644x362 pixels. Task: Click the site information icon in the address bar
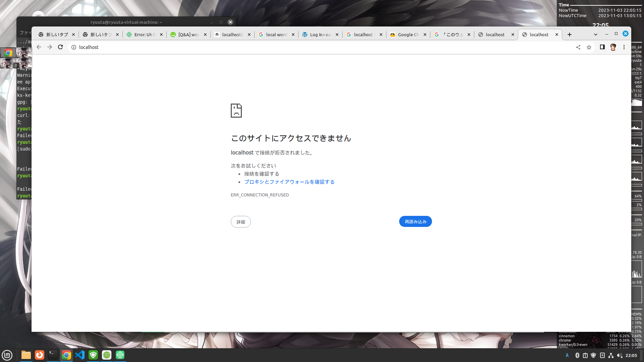tap(73, 47)
